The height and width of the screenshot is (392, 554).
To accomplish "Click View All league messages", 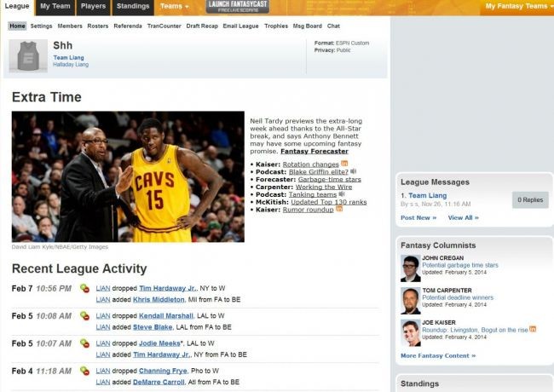I will click(463, 217).
